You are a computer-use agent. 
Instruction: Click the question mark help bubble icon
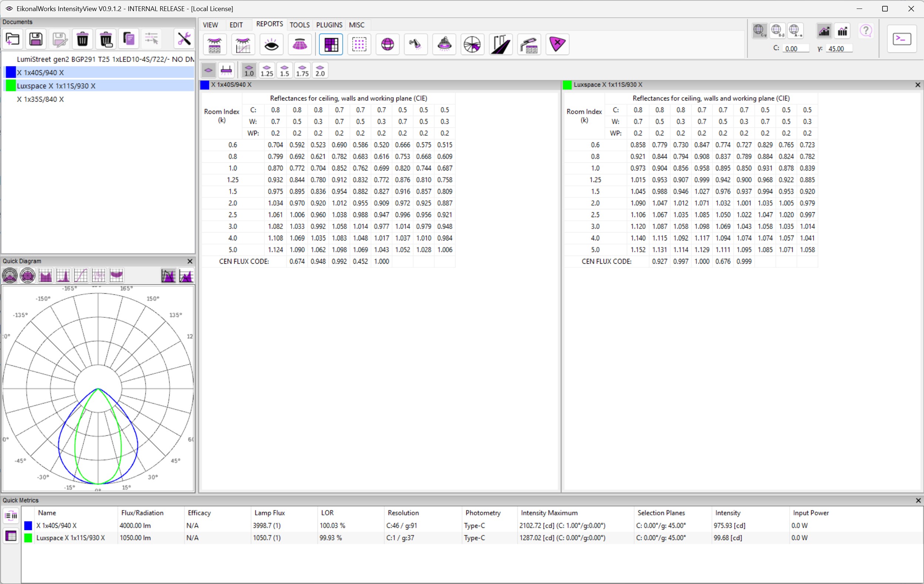[x=866, y=31]
